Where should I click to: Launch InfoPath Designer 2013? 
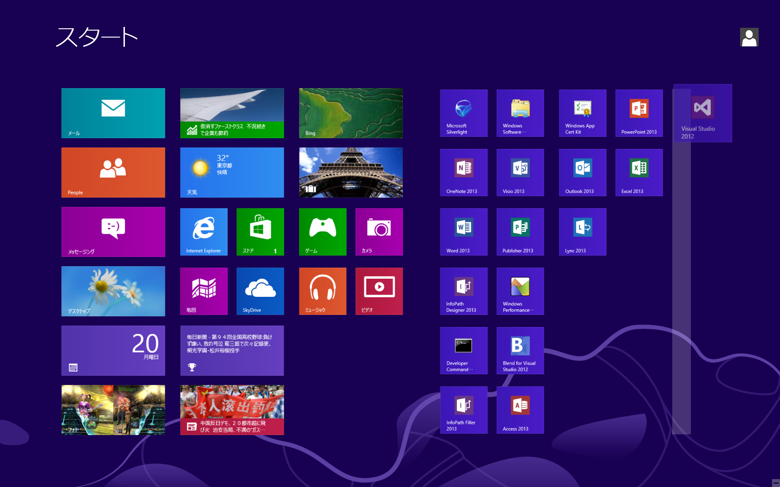[464, 291]
